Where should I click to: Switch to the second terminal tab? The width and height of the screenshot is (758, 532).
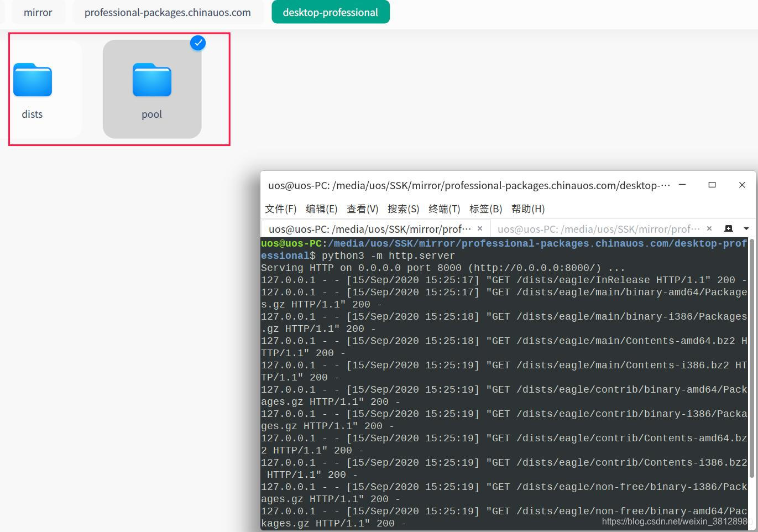coord(599,228)
